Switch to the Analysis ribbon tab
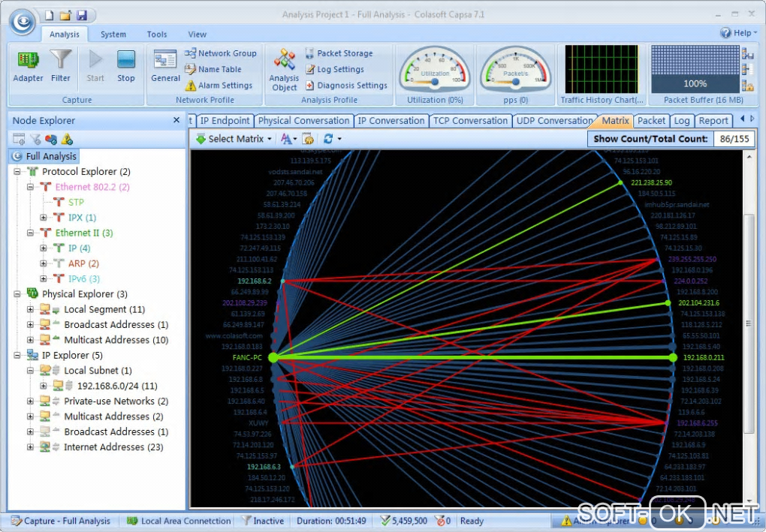The width and height of the screenshot is (766, 532). point(64,35)
